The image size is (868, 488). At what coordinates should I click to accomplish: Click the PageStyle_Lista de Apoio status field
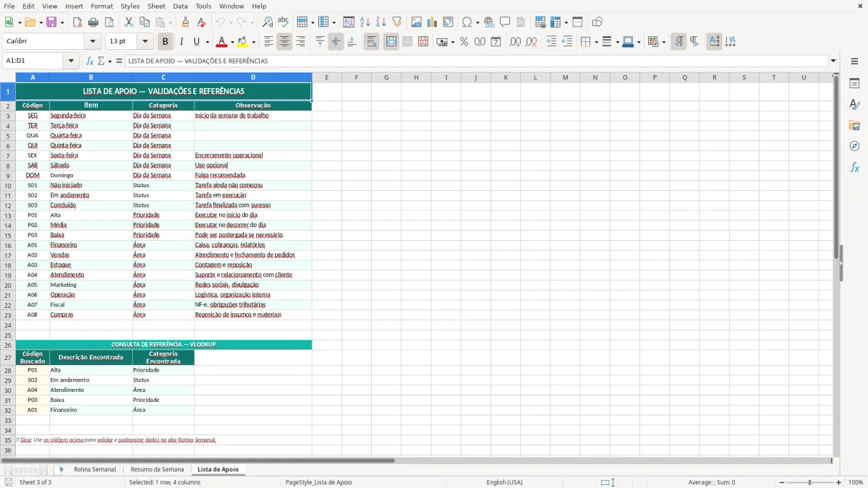coord(319,482)
